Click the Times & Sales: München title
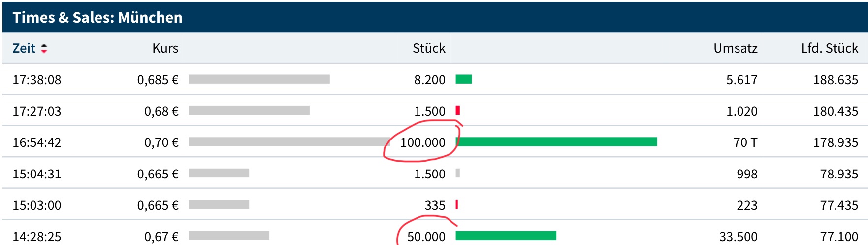The width and height of the screenshot is (868, 245). (97, 18)
